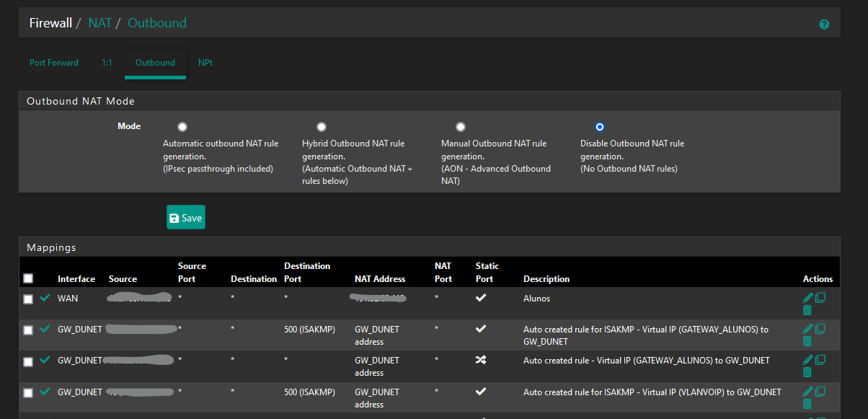Follow NAT breadcrumb link
Screen dimensions: 868x419
(x=99, y=23)
